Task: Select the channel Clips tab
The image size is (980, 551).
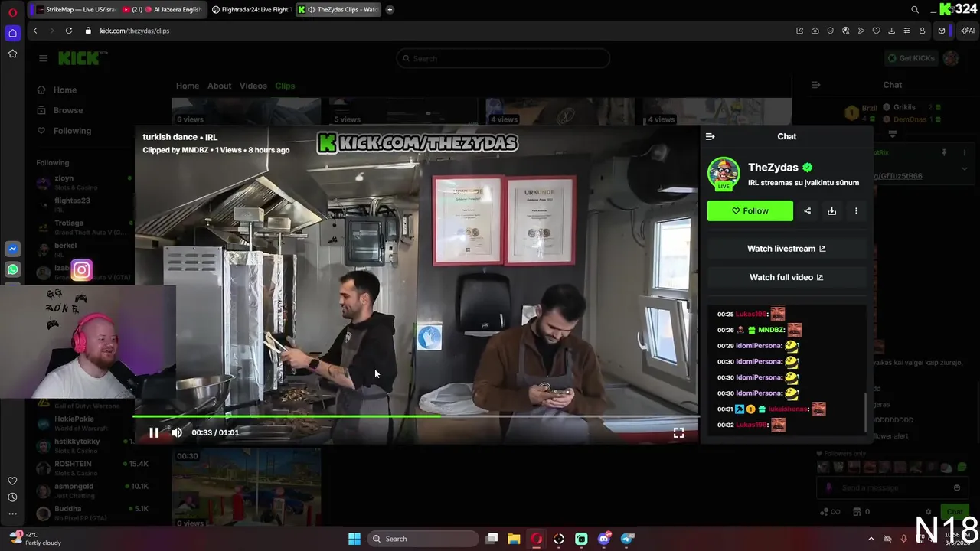Action: point(285,86)
